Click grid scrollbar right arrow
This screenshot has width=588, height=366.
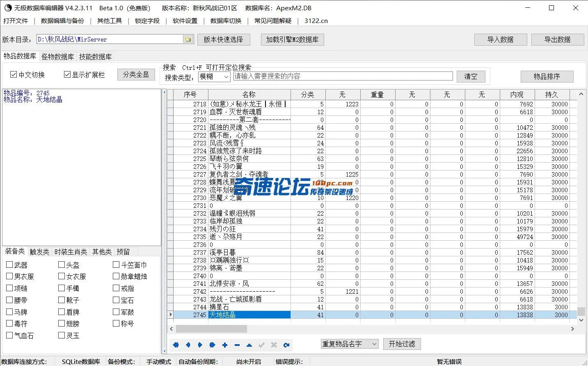click(572, 329)
